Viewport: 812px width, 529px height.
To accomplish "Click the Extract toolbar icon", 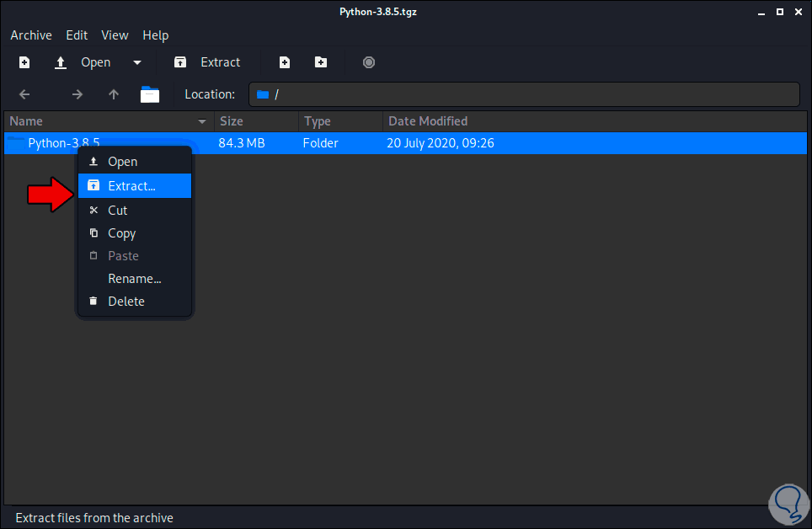I will pos(180,62).
